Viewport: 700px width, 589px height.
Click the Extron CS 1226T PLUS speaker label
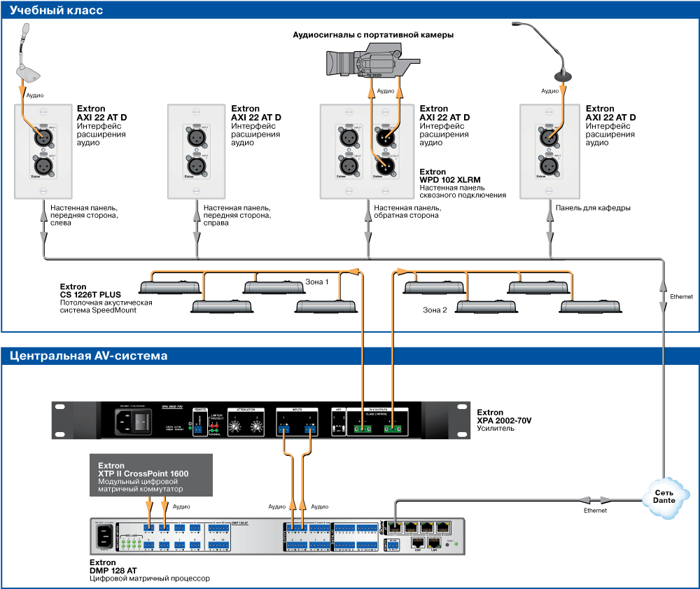(x=106, y=298)
